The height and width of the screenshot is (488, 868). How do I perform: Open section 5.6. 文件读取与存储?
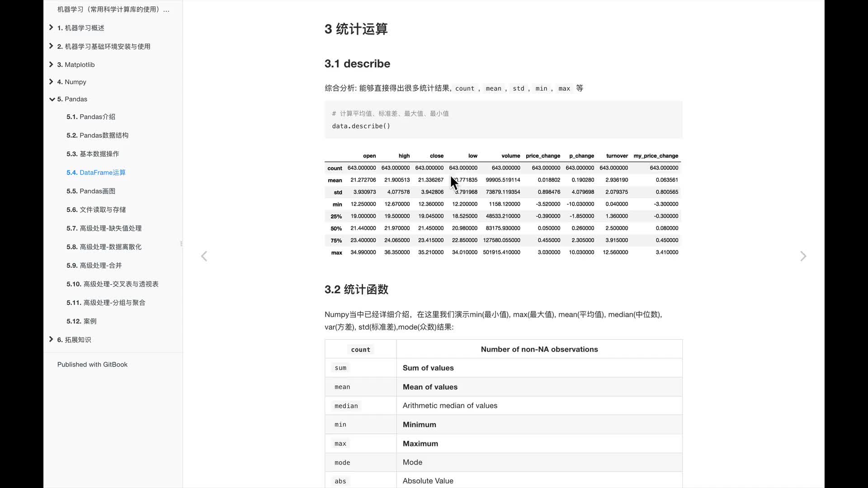click(96, 210)
